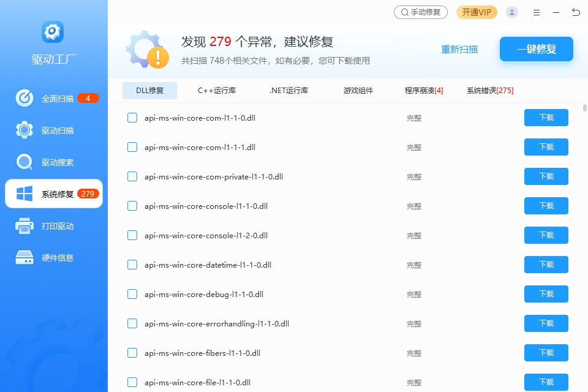The width and height of the screenshot is (588, 392).
Task: Download api-ms-win-core-datetime-l1-1-0.dll with 下载 button
Action: coord(546,265)
